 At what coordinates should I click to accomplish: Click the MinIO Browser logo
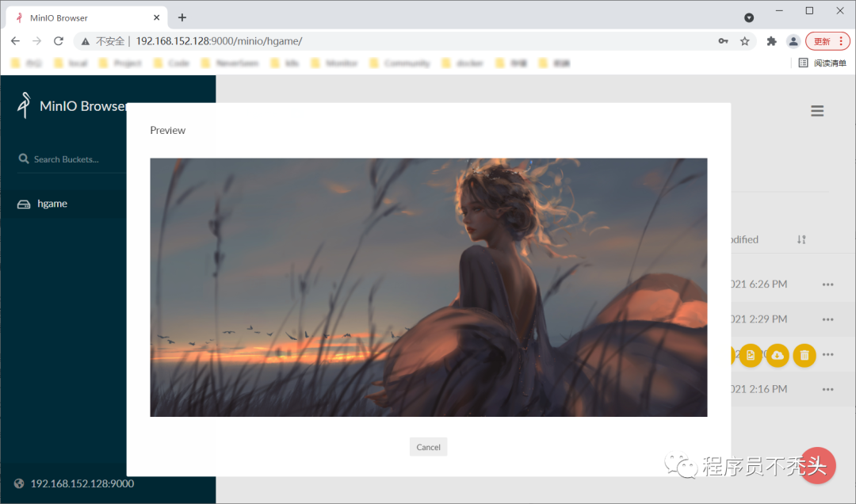tap(24, 105)
